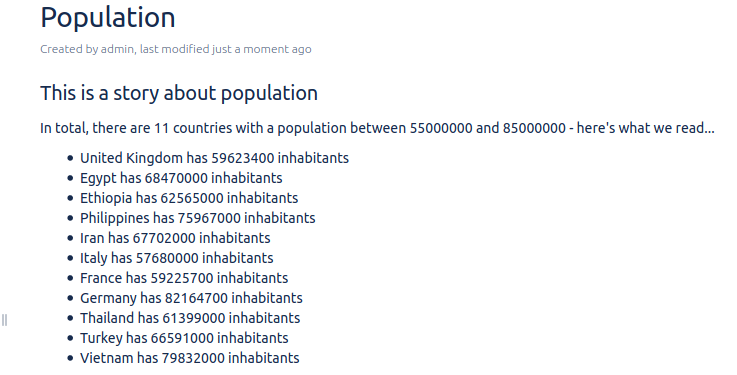Click the Egypt population list item

point(181,178)
